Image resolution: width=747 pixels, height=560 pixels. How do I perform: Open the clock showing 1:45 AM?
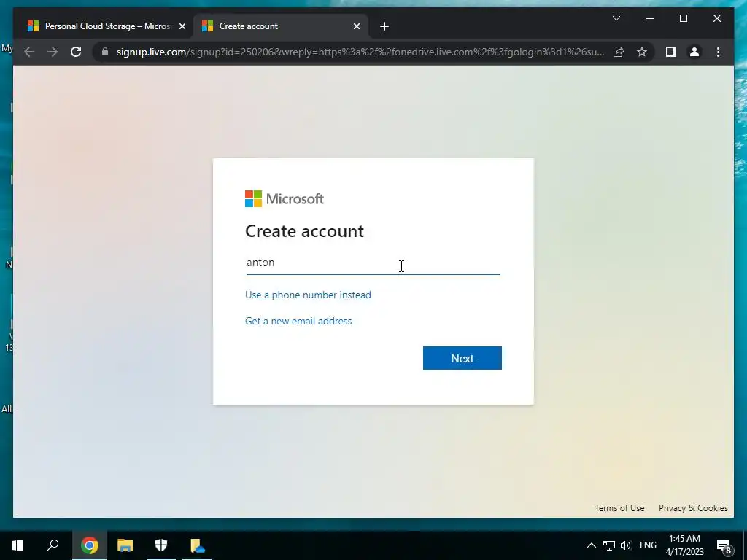pos(684,545)
